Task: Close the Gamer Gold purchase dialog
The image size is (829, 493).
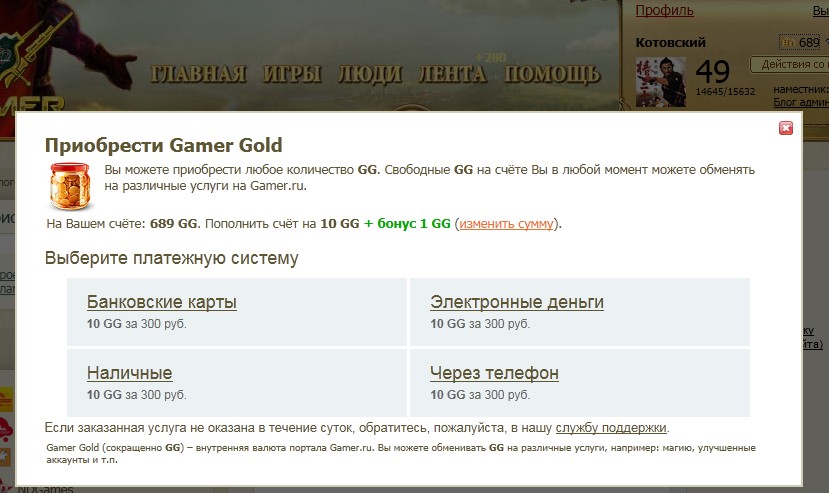Action: tap(786, 128)
